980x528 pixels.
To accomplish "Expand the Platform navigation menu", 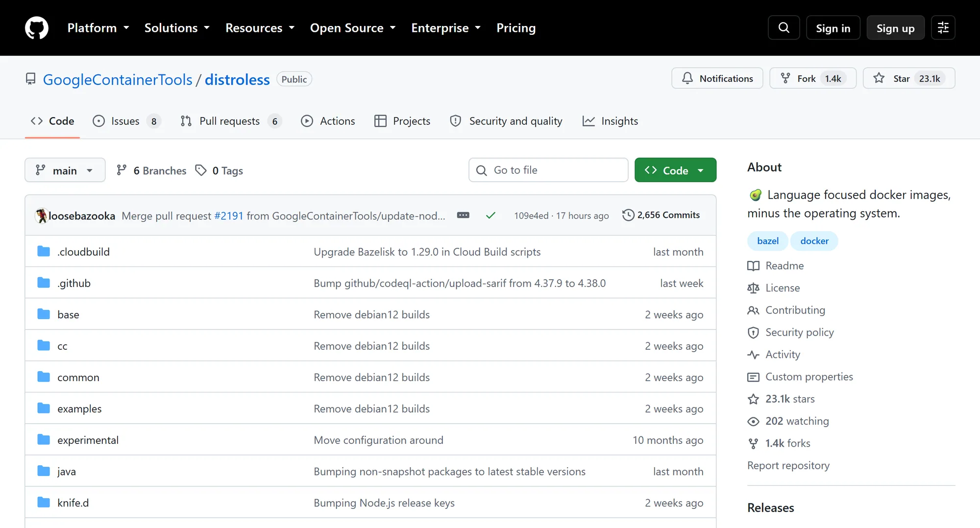I will click(x=98, y=28).
